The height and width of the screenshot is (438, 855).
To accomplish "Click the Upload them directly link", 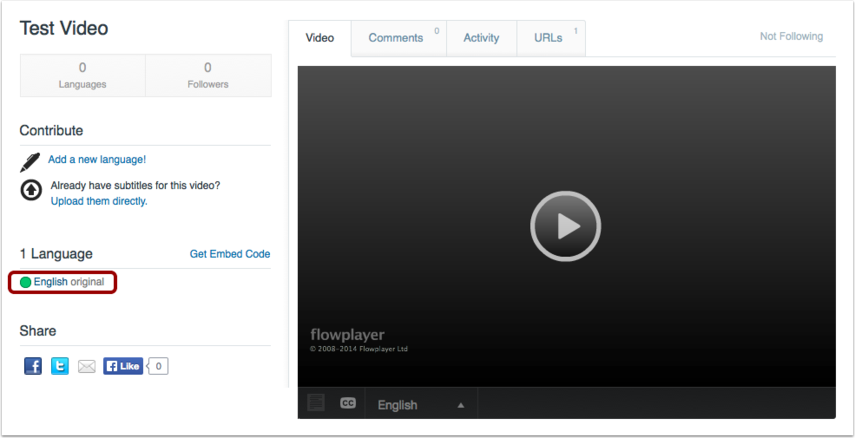I will tap(99, 201).
